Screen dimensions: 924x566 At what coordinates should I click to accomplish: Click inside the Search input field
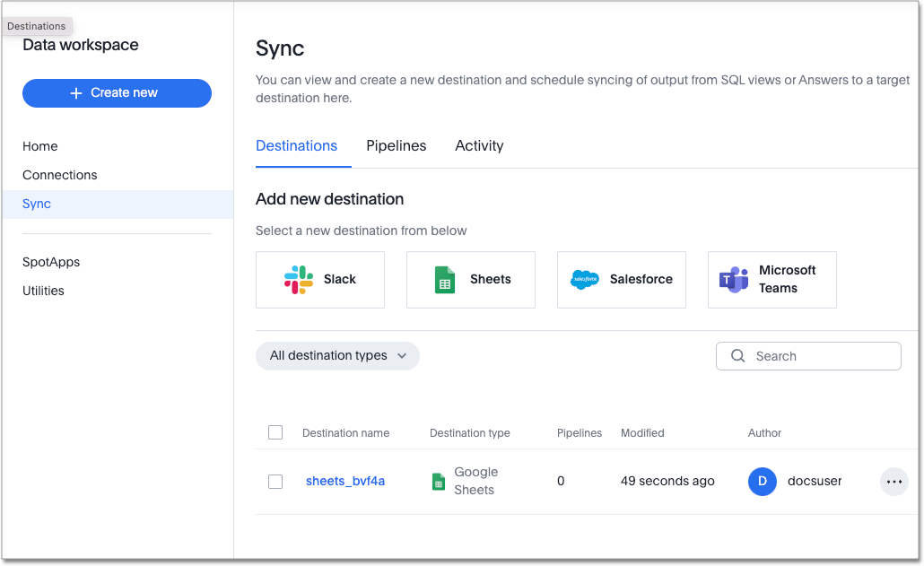click(807, 356)
